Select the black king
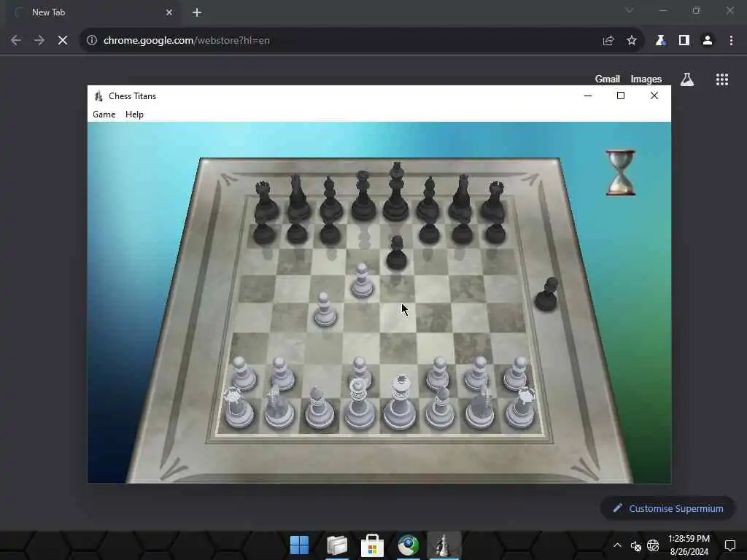This screenshot has width=747, height=560. (x=396, y=192)
